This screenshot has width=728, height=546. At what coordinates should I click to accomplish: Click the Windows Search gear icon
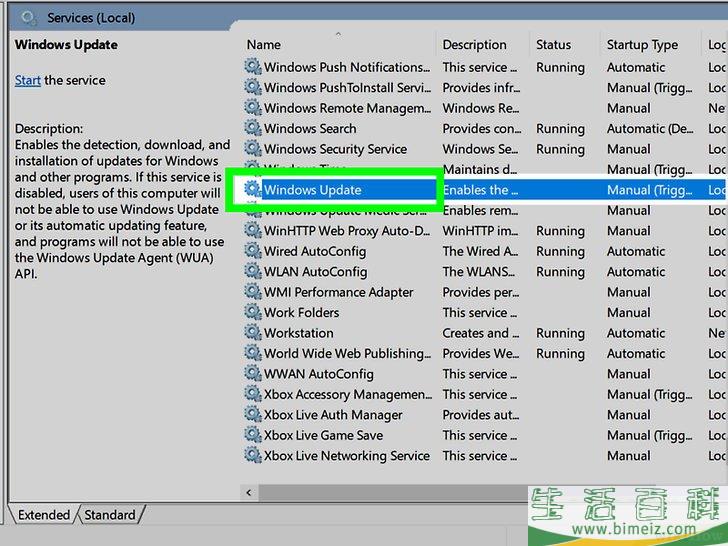coord(253,128)
